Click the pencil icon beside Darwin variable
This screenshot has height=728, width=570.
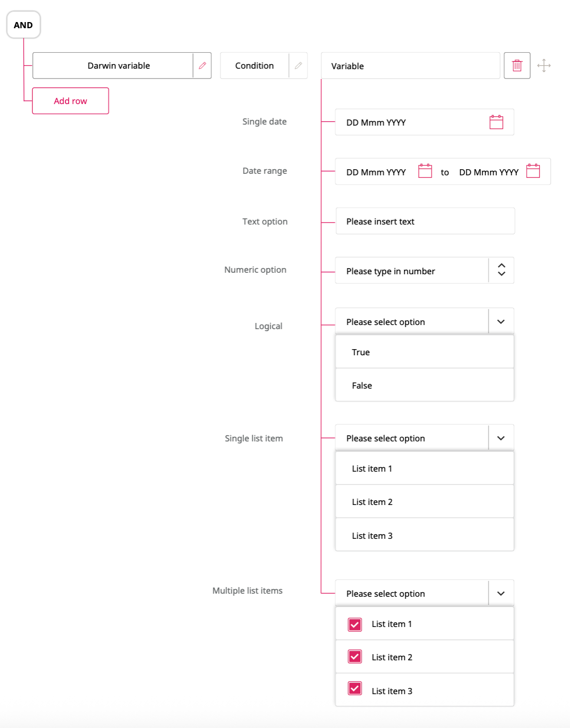coord(202,66)
